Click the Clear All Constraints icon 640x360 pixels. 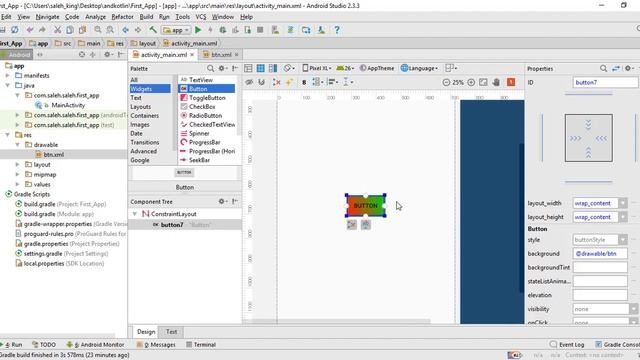tap(276, 82)
